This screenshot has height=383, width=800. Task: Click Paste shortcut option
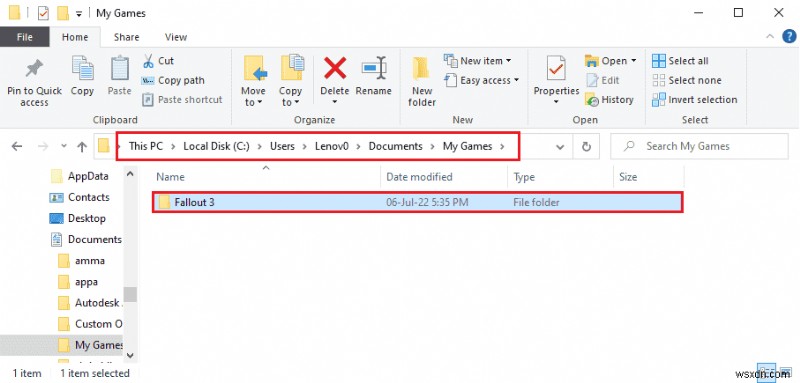182,99
